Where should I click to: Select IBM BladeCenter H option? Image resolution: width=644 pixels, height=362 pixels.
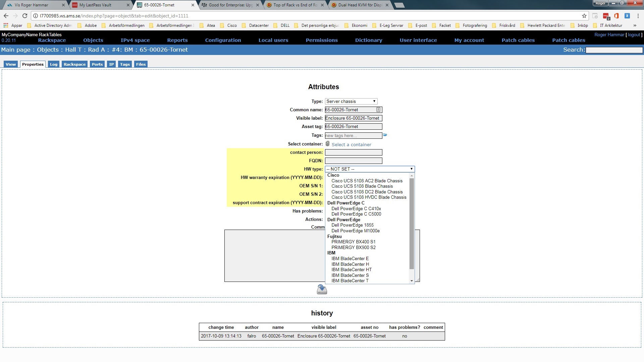tap(350, 264)
